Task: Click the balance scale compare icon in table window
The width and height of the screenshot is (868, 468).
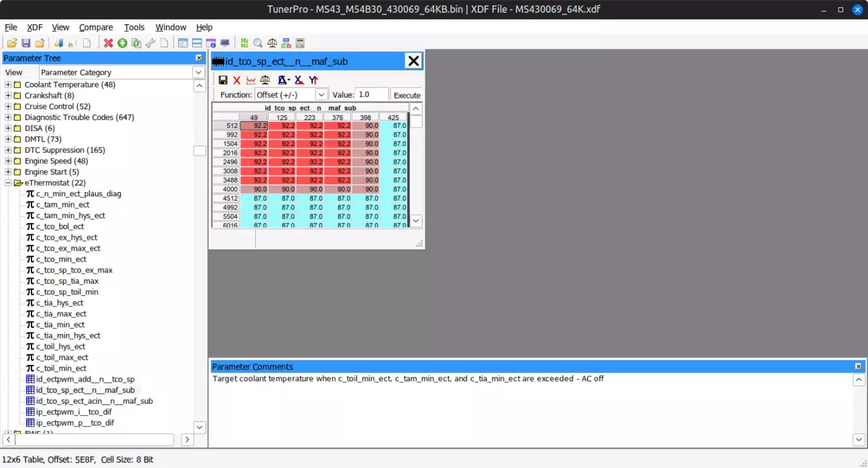Action: click(265, 80)
